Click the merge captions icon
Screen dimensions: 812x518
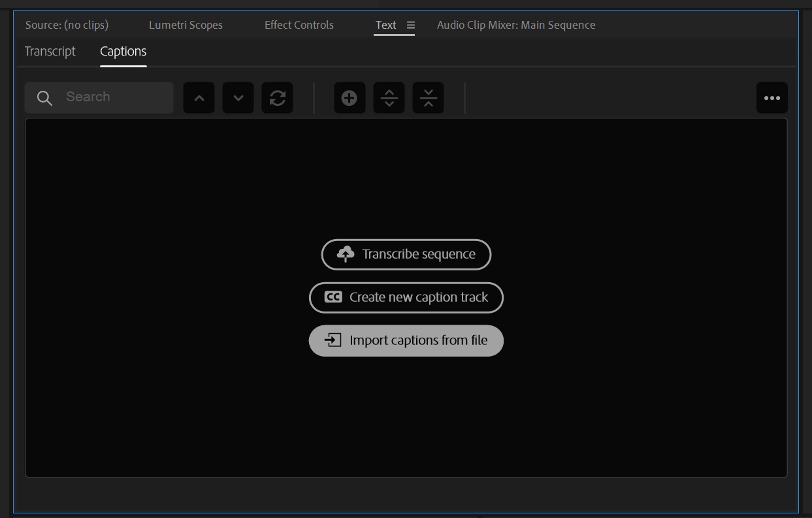point(428,97)
